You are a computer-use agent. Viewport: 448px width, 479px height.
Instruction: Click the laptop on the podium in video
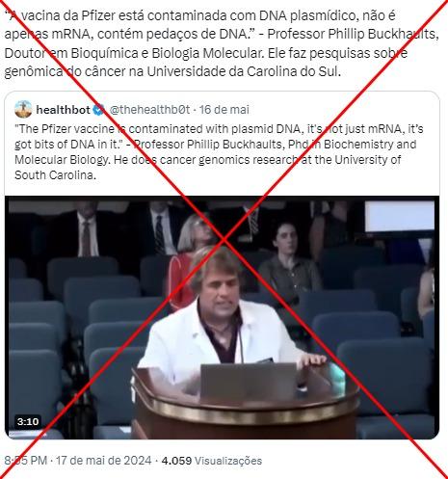[248, 383]
